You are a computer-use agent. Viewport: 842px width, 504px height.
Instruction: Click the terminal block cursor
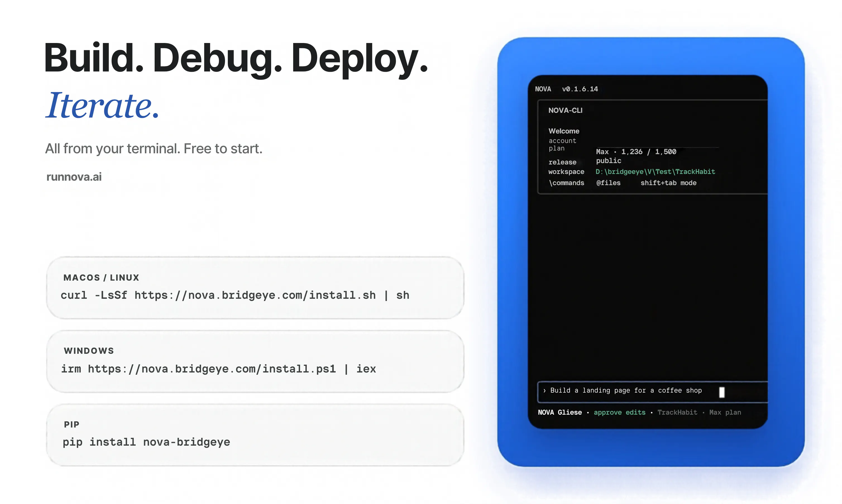pyautogui.click(x=722, y=392)
